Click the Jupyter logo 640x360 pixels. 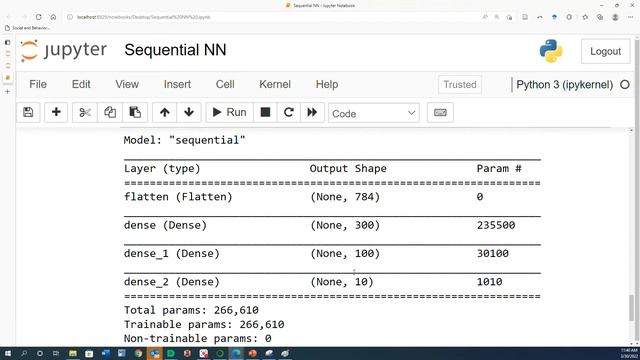tap(63, 50)
